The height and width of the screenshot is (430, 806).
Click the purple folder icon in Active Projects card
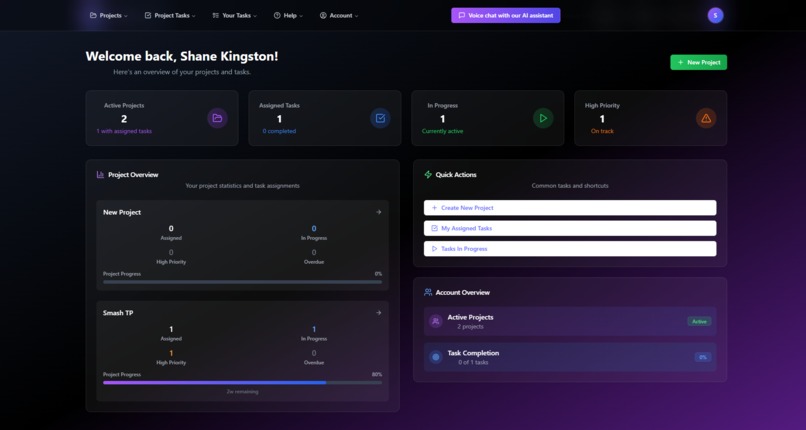(217, 118)
